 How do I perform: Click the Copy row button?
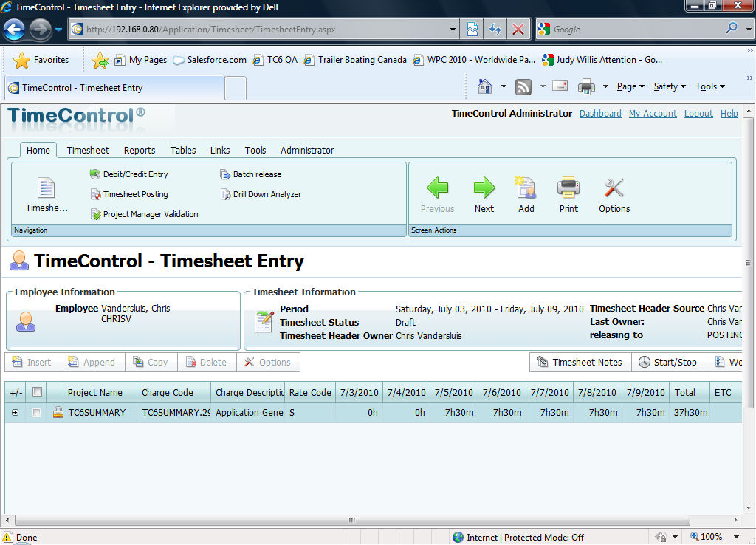[151, 362]
